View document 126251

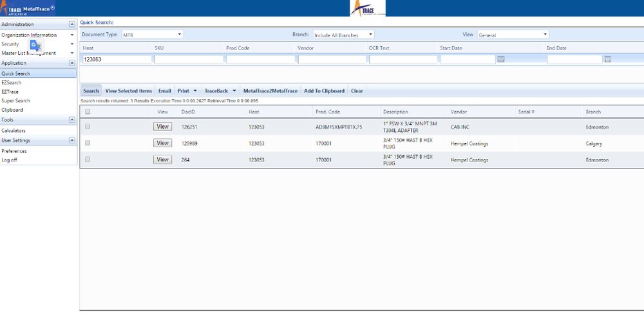[x=163, y=127]
